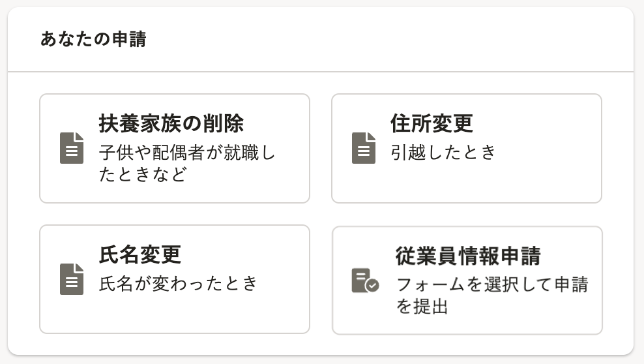Click the description フォームを選択して申請を提出
Image resolution: width=644 pixels, height=364 pixels.
pyautogui.click(x=492, y=295)
